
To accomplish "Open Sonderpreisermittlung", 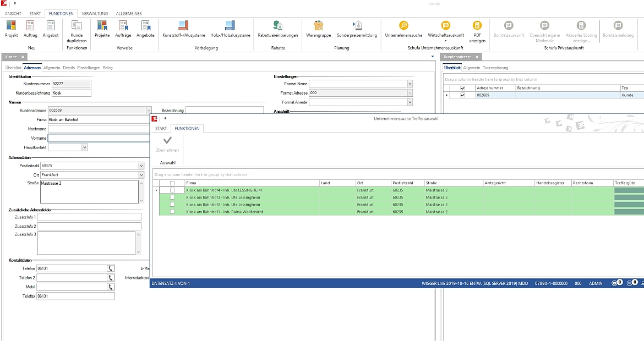I will coord(357,26).
